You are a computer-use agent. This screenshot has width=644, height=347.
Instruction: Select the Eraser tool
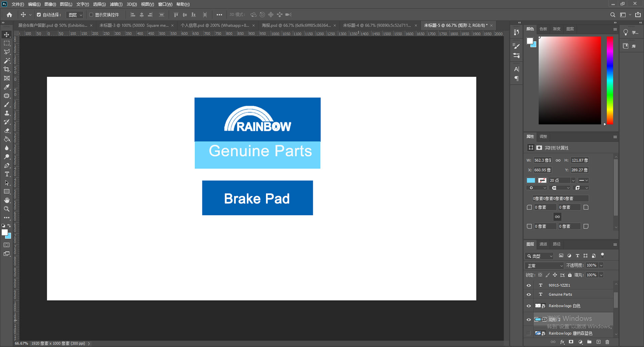point(7,131)
